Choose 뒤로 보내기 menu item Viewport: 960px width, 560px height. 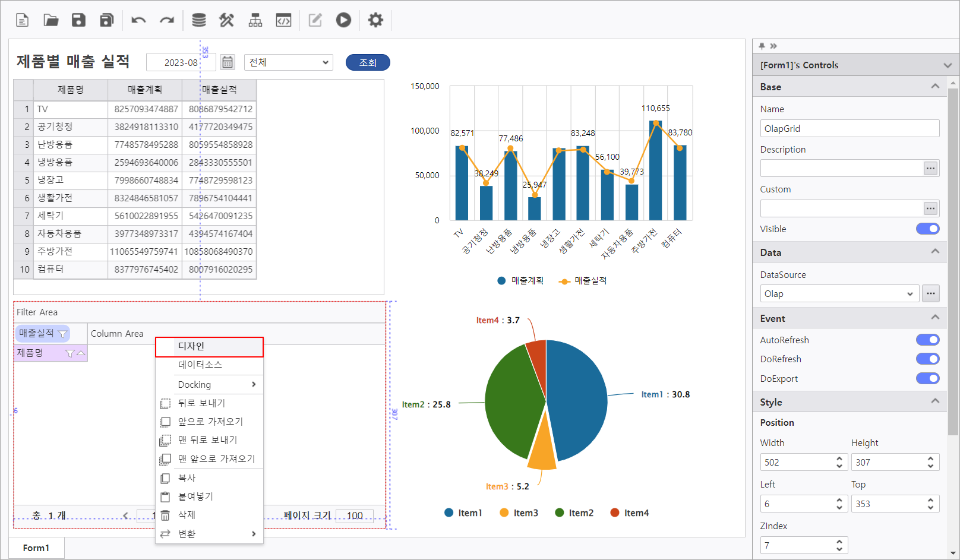209,403
